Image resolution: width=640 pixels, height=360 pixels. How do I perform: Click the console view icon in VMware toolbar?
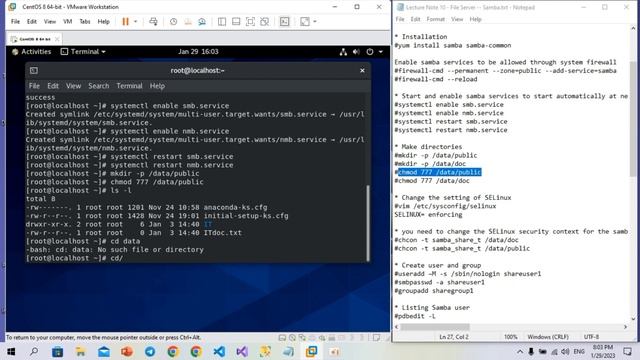pos(284,22)
